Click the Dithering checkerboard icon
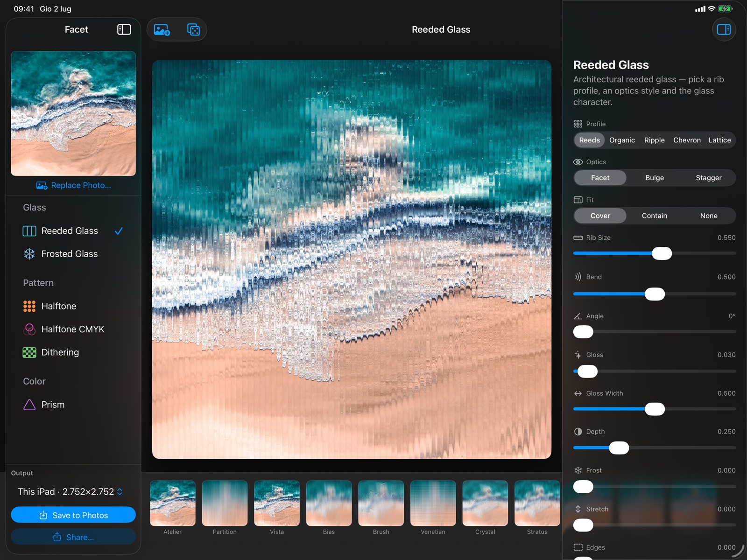 (29, 352)
